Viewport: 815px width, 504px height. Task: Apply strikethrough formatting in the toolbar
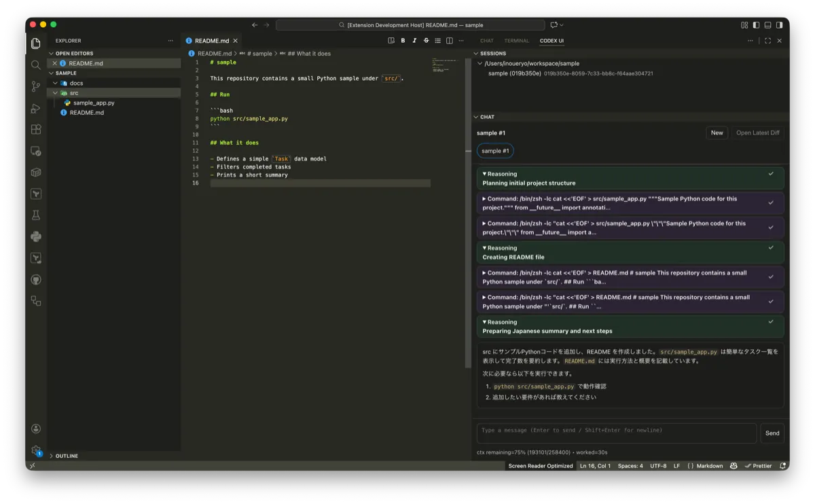(426, 41)
